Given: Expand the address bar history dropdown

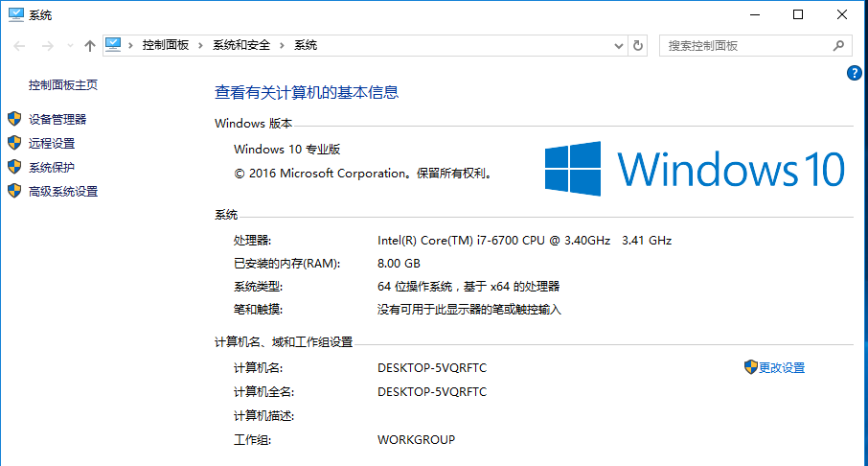Looking at the screenshot, I should tap(619, 46).
